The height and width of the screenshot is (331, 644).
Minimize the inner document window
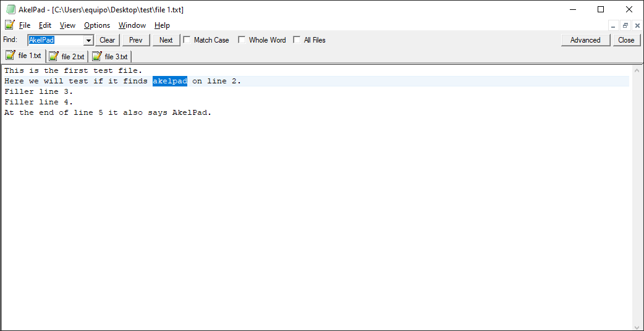[x=613, y=25]
